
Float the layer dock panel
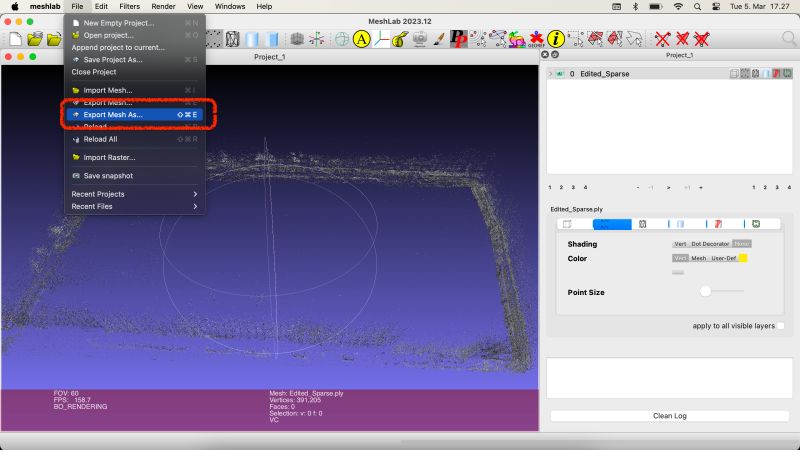click(555, 55)
